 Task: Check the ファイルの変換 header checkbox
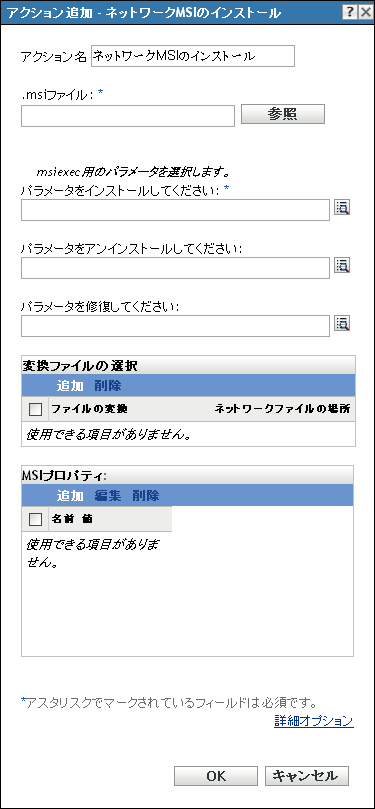(35, 409)
